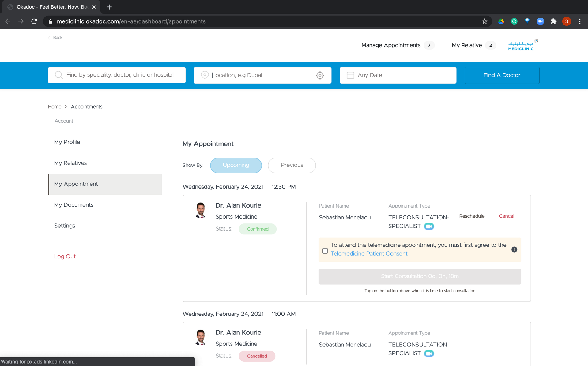This screenshot has width=588, height=366.
Task: Open My Documents in sidebar
Action: (74, 205)
